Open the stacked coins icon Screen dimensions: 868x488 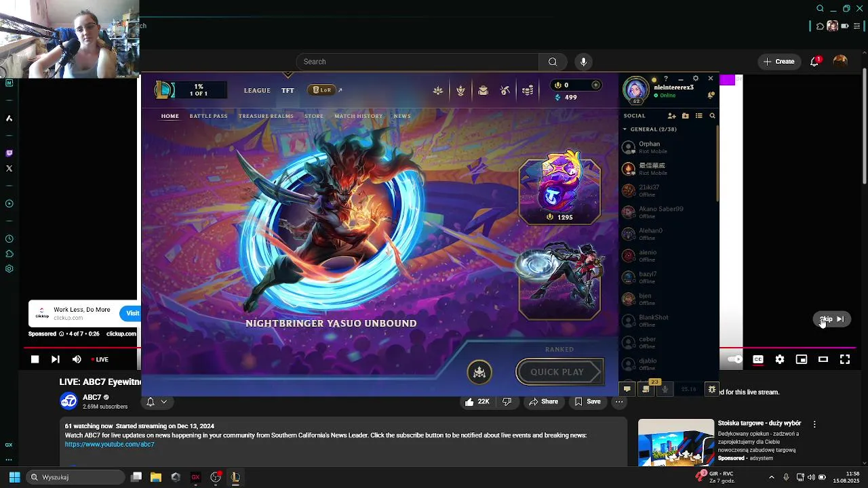(x=528, y=90)
